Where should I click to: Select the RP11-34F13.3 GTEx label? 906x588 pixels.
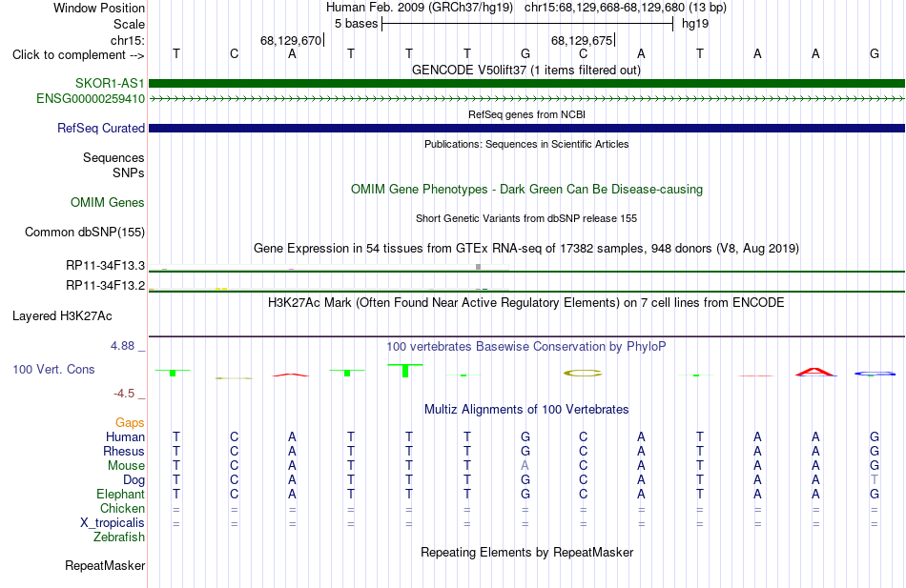tap(105, 266)
